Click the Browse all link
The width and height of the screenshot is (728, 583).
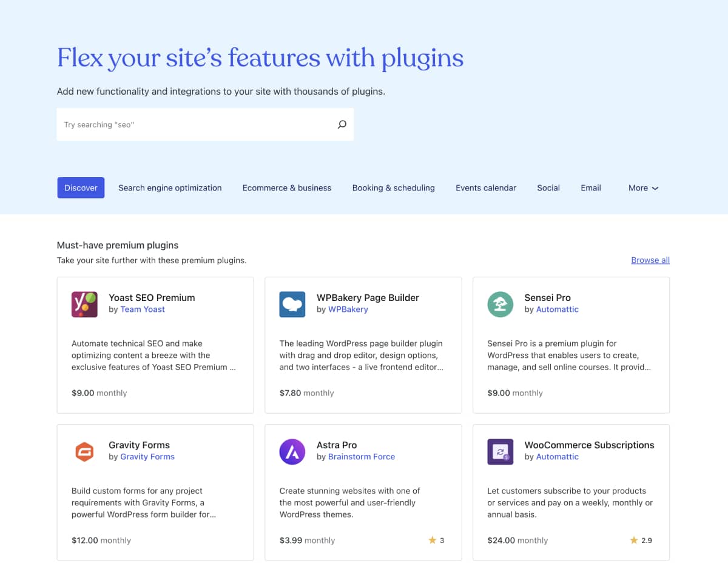650,260
